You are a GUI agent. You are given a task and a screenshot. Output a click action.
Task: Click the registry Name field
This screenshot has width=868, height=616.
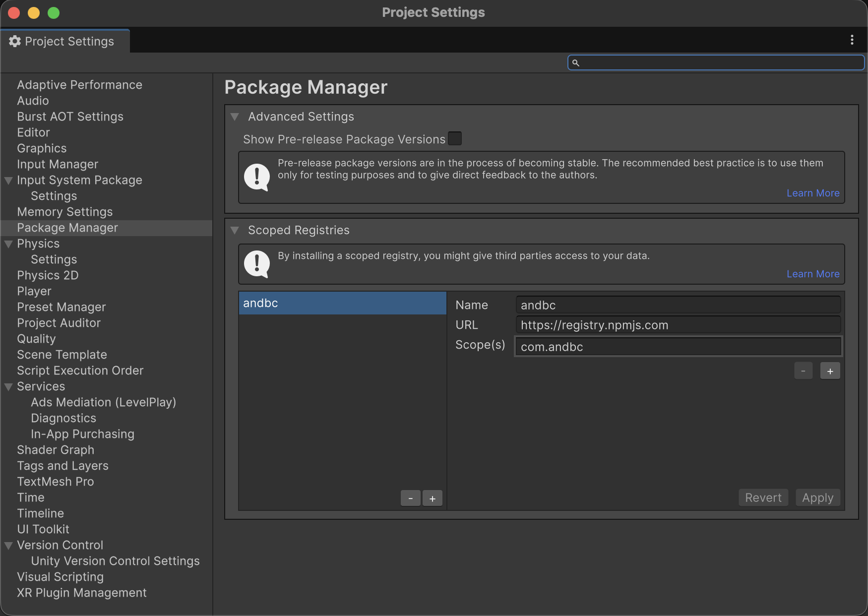click(x=678, y=305)
